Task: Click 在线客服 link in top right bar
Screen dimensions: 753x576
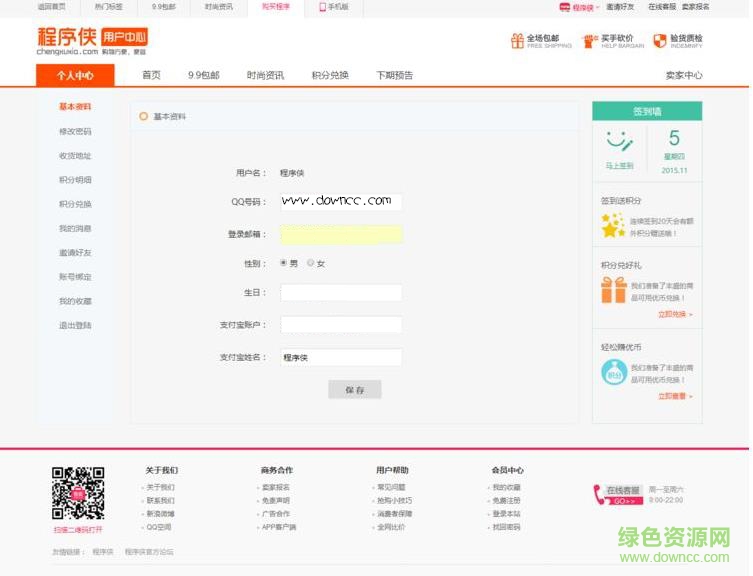Action: coord(662,7)
